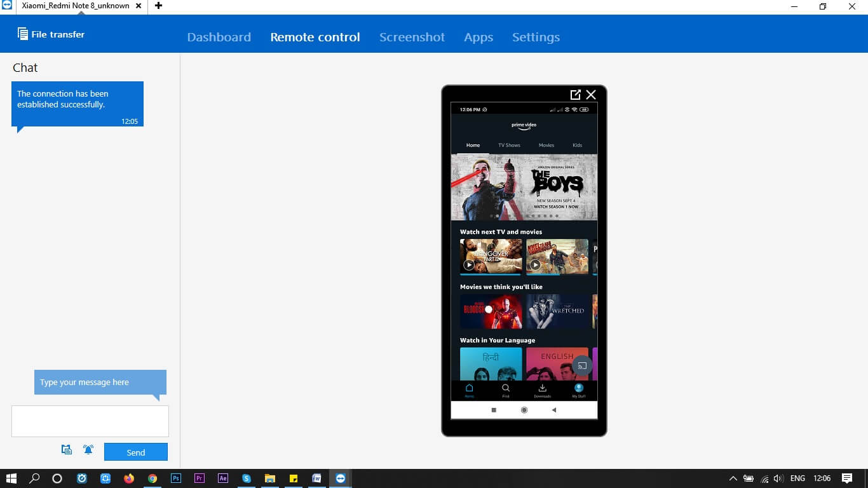Image resolution: width=868 pixels, height=488 pixels.
Task: Select the Remote control tab
Action: pyautogui.click(x=315, y=37)
